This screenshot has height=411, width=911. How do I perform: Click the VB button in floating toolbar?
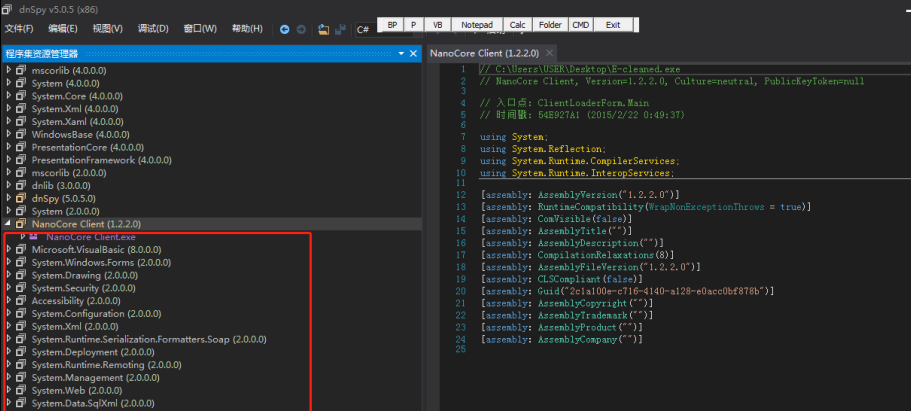(437, 25)
